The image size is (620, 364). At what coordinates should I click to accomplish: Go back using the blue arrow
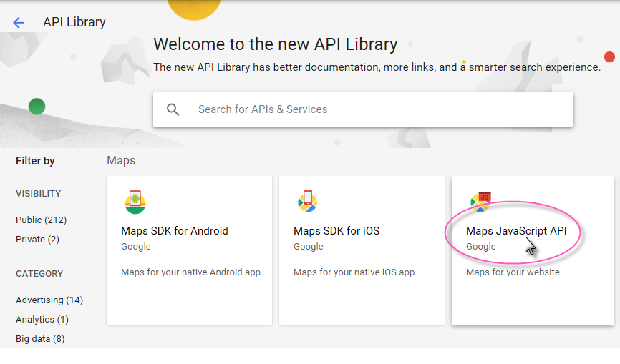tap(19, 22)
